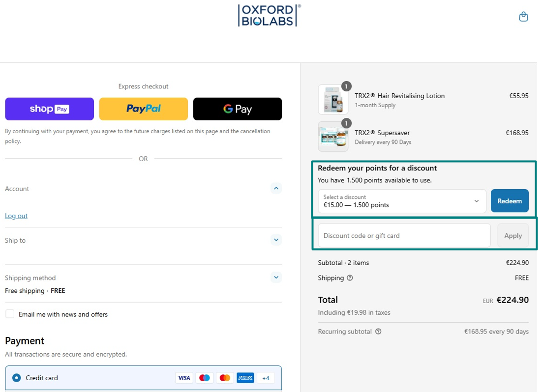Click the Amex card icon
This screenshot has height=392, width=542.
coord(245,378)
